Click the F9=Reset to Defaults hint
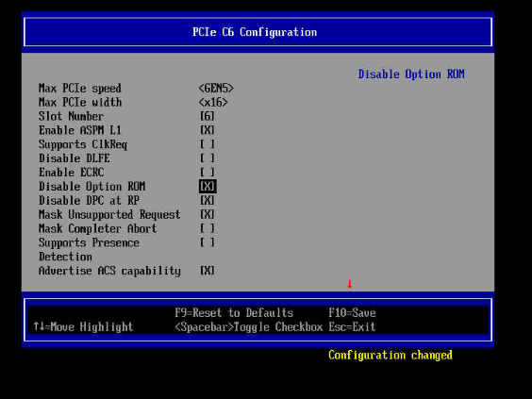This screenshot has width=532, height=399. click(x=234, y=312)
